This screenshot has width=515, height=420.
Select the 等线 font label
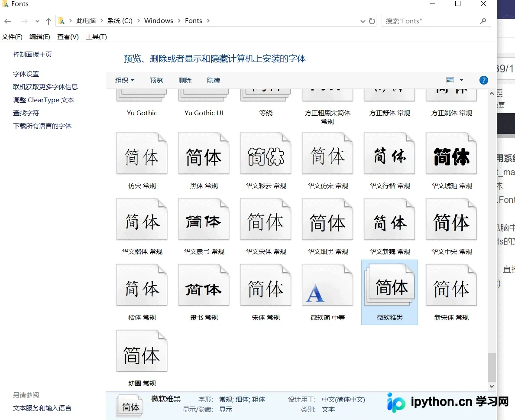[266, 113]
